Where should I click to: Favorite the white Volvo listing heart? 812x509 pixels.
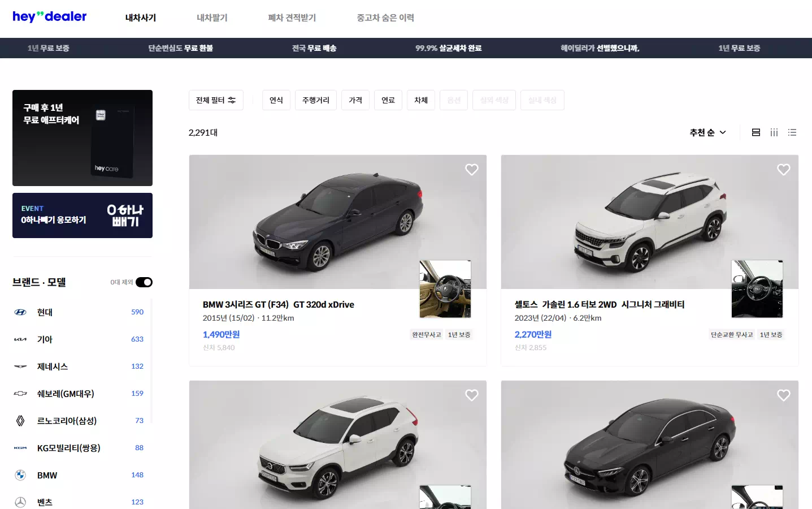[472, 395]
